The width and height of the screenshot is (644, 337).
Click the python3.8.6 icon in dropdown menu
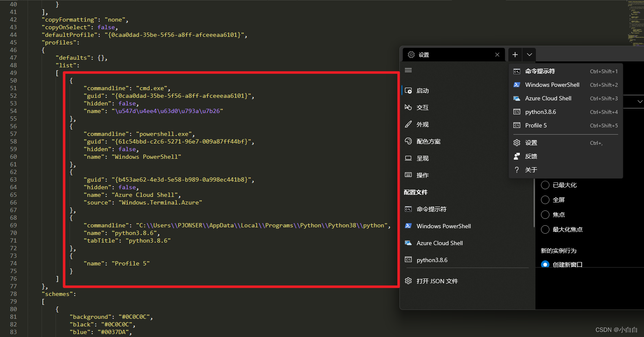[517, 112]
